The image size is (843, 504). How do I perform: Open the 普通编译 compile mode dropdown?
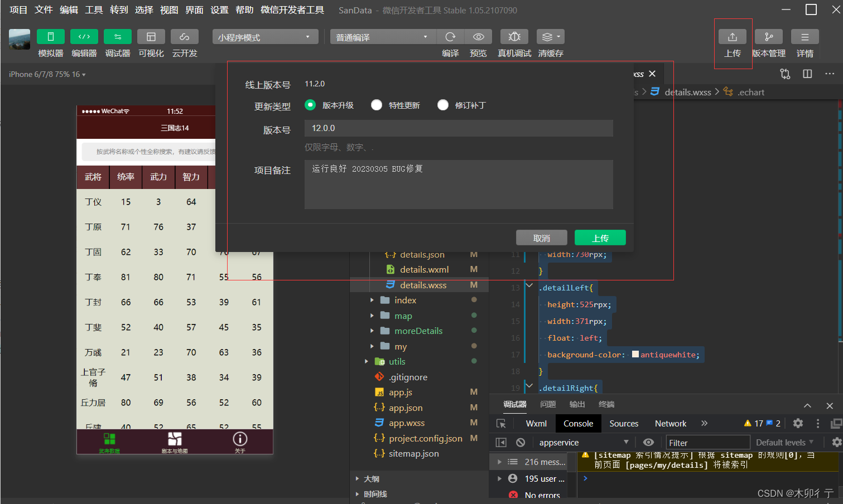[x=382, y=37]
